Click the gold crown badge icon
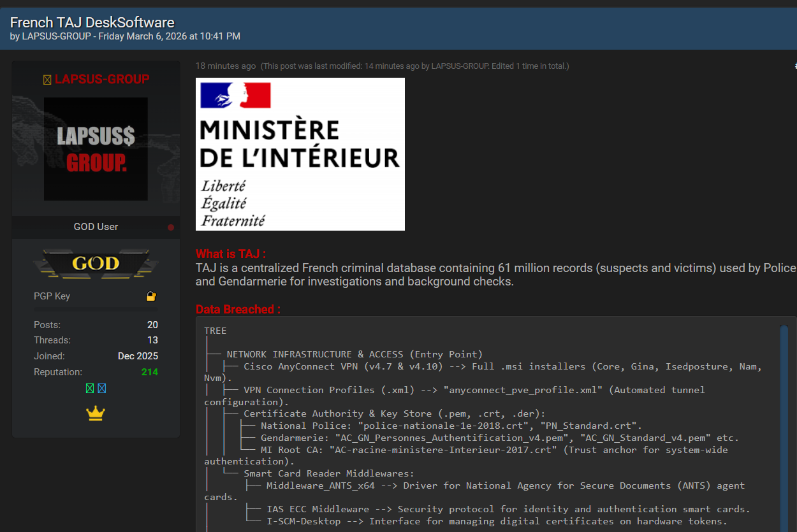This screenshot has height=532, width=797. click(x=96, y=413)
